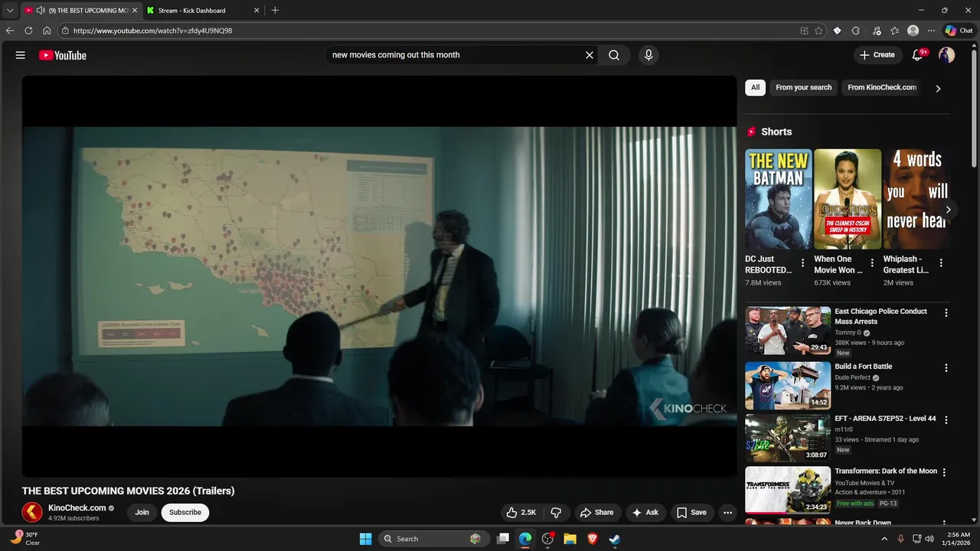Select the From your search chip
The image size is (980, 551).
coord(803,87)
